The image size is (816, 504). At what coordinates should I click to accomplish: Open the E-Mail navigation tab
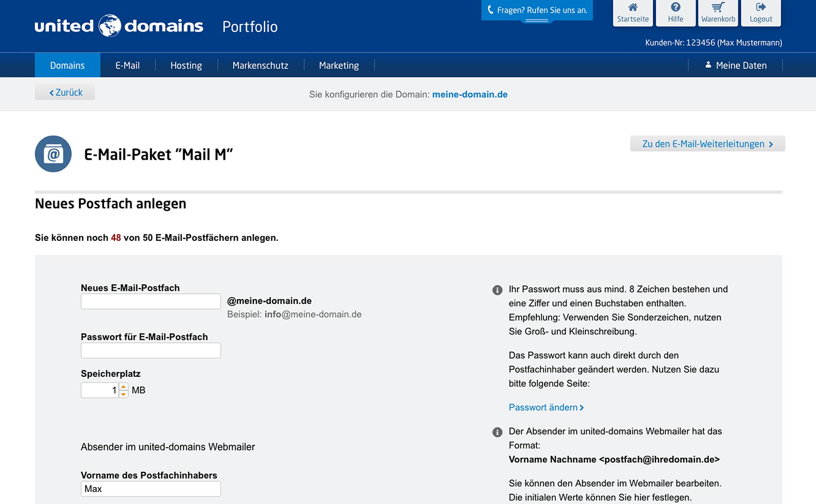click(x=127, y=65)
